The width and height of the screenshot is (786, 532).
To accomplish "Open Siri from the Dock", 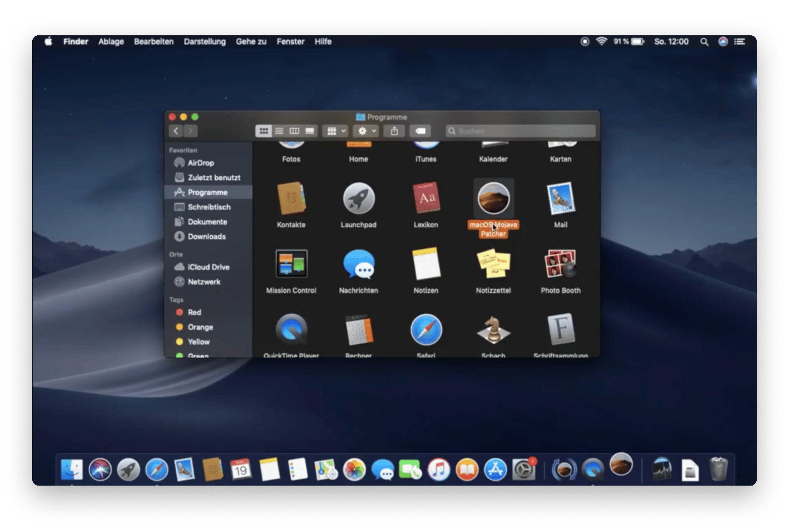I will (100, 470).
